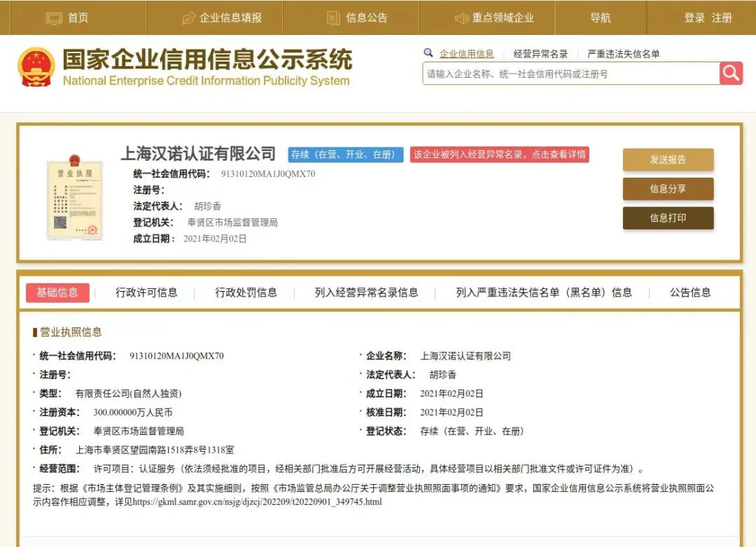Click 注册 to register an account

(x=721, y=18)
